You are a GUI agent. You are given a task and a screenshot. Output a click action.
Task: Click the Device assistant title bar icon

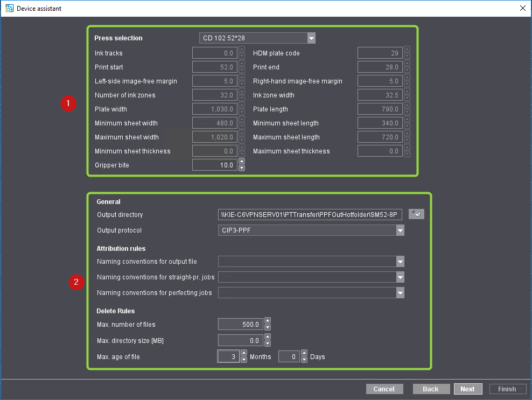point(9,8)
